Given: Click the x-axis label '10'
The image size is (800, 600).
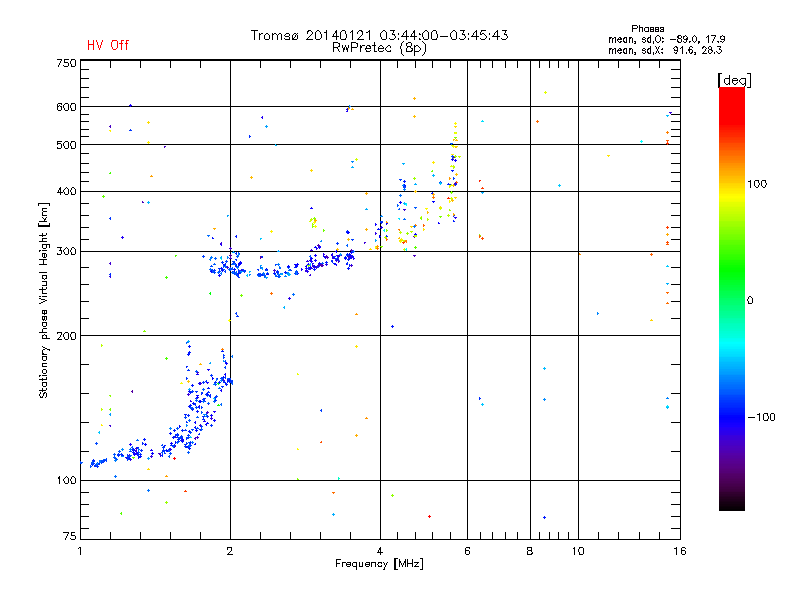Looking at the screenshot, I should tap(578, 551).
